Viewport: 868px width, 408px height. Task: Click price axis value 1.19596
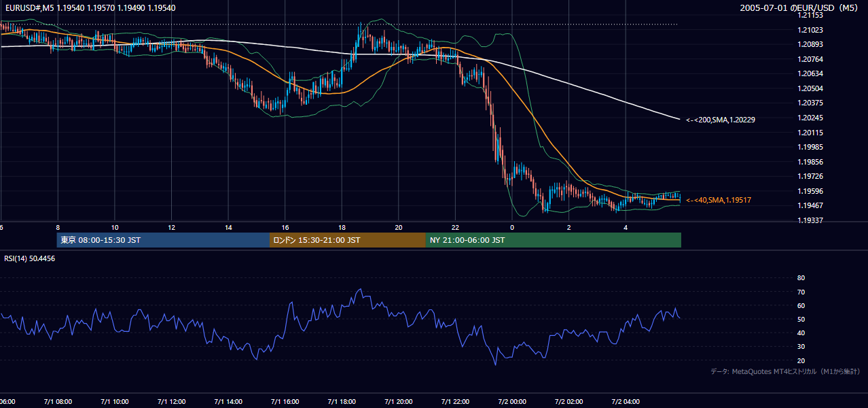pyautogui.click(x=810, y=191)
